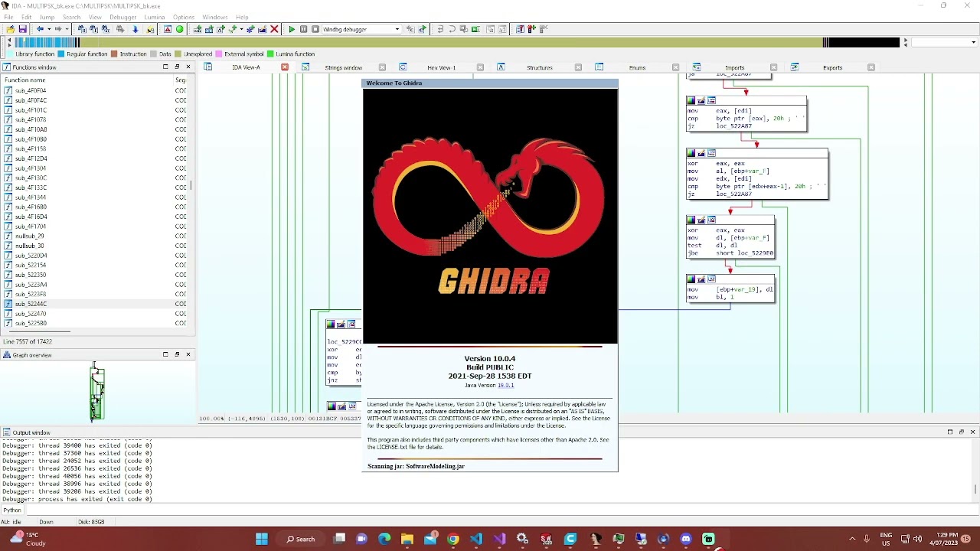Open Visual Studio Code from taskbar
This screenshot has height=551, width=980.
pyautogui.click(x=476, y=539)
